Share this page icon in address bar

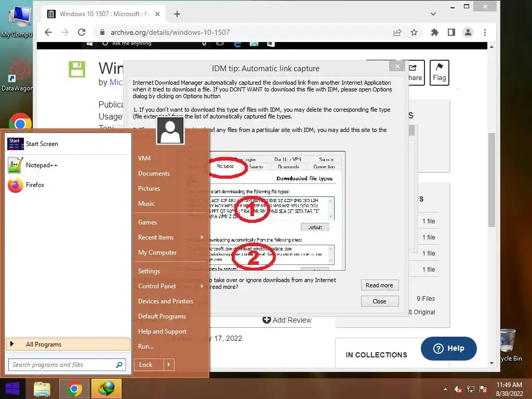(397, 32)
